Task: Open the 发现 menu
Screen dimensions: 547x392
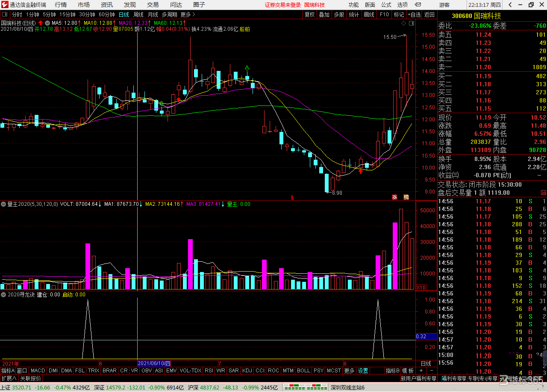Action: tap(130, 5)
